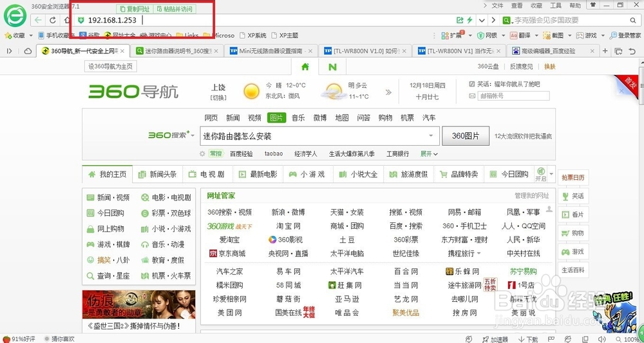This screenshot has width=644, height=343.
Task: Click the green N icon tab
Action: point(332,66)
